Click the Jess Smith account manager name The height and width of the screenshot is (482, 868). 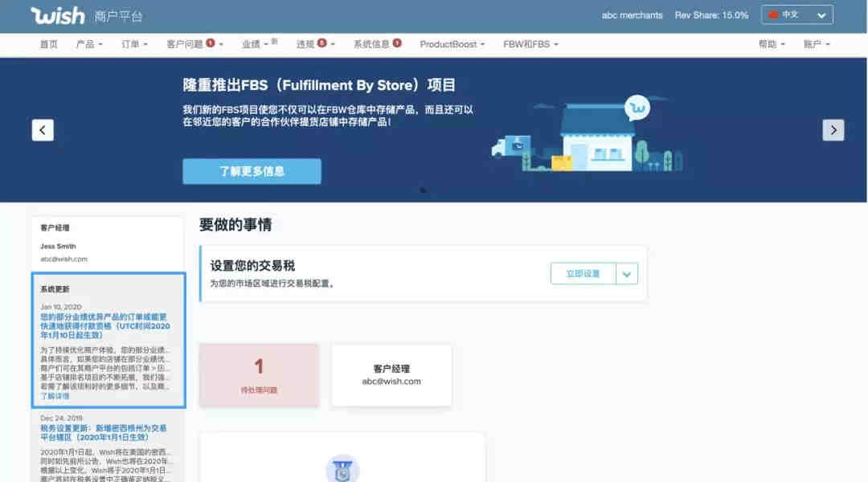(x=58, y=247)
